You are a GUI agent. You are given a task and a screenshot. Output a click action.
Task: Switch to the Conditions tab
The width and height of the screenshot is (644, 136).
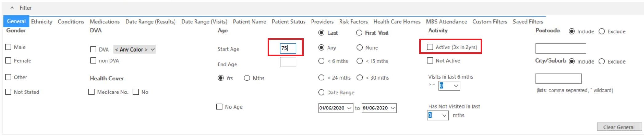pyautogui.click(x=71, y=22)
